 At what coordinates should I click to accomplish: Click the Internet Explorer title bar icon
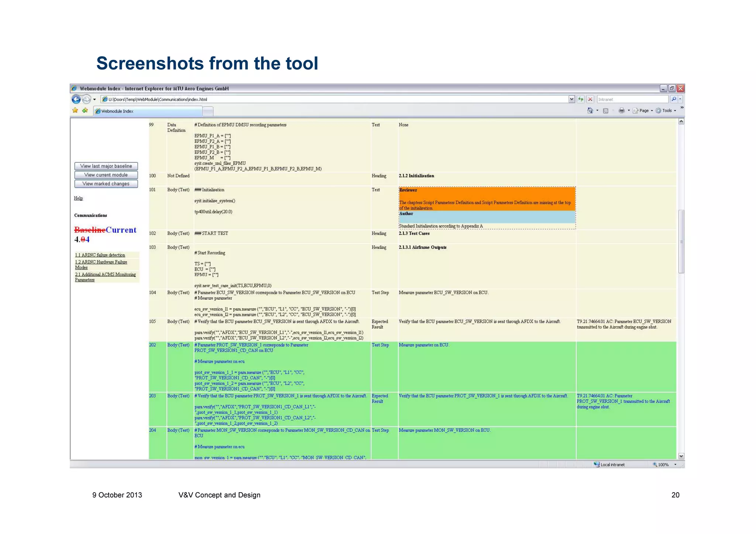(74, 89)
